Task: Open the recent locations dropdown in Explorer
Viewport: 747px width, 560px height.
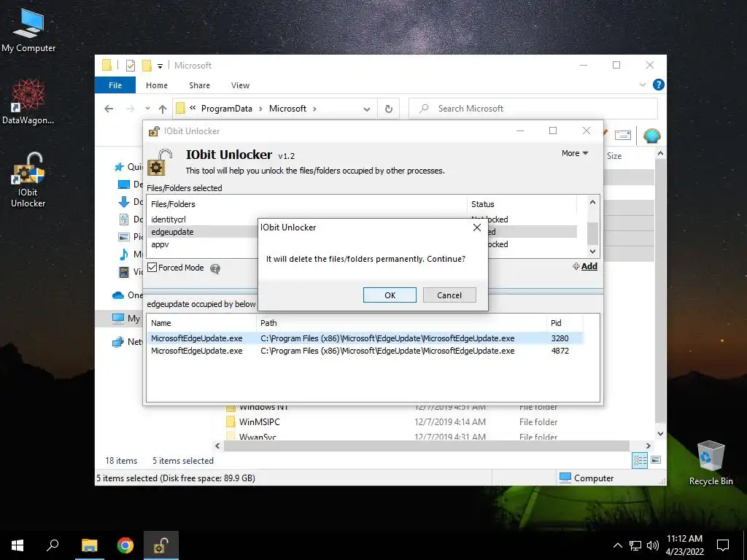Action: [x=147, y=109]
